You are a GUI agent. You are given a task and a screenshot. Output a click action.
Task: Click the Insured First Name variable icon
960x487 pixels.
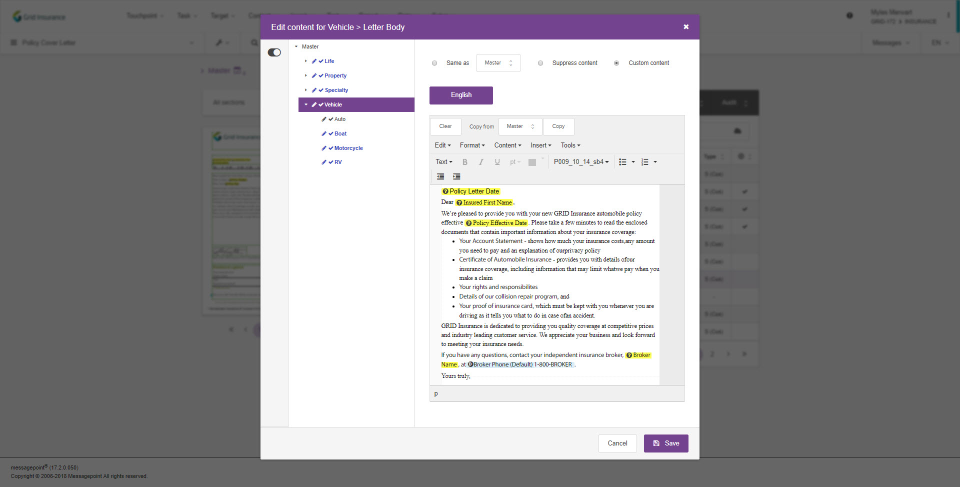(459, 203)
